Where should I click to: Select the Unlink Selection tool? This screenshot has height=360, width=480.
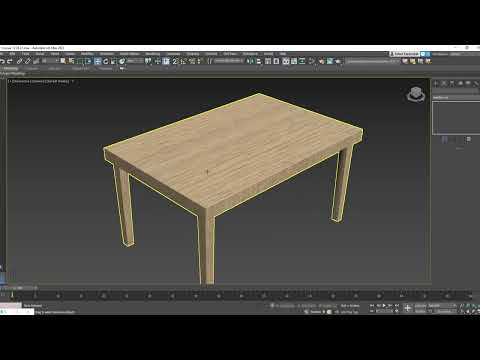[x=28, y=61]
